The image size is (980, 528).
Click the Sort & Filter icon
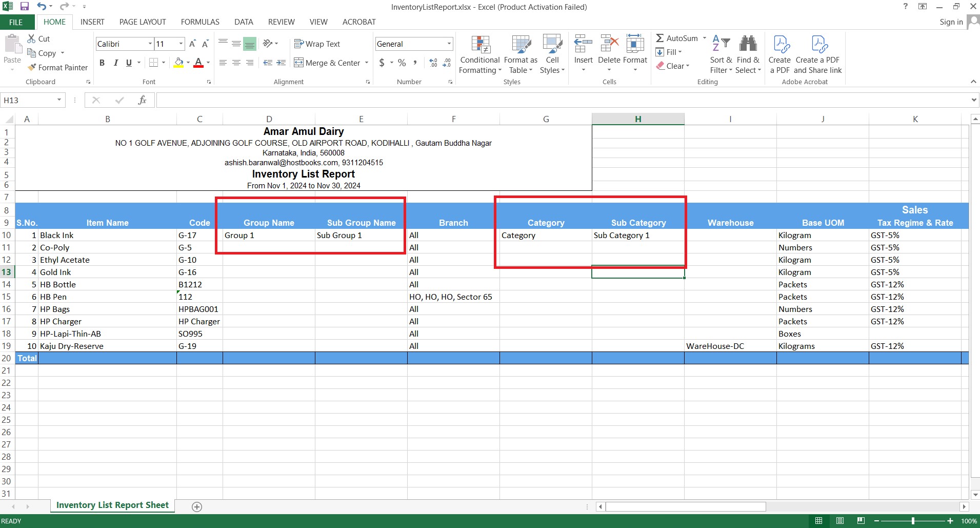(x=721, y=44)
